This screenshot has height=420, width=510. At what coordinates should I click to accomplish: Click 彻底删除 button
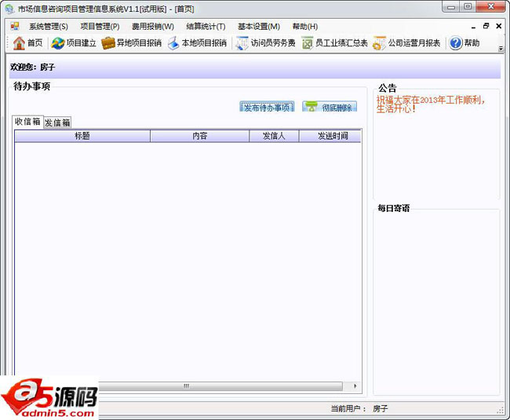330,107
